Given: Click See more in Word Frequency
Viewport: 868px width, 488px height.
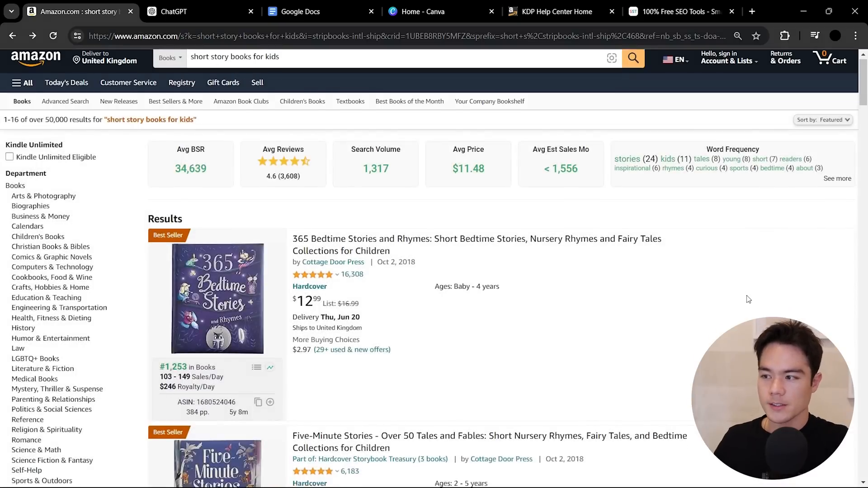Looking at the screenshot, I should coord(837,178).
